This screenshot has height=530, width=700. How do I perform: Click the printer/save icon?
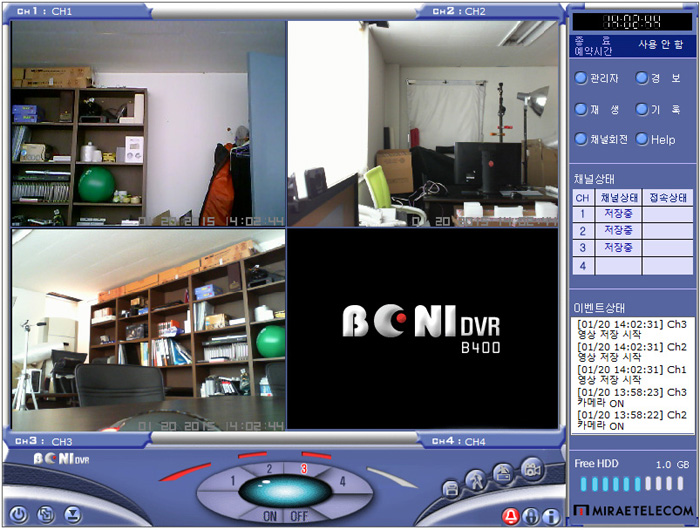(x=451, y=489)
